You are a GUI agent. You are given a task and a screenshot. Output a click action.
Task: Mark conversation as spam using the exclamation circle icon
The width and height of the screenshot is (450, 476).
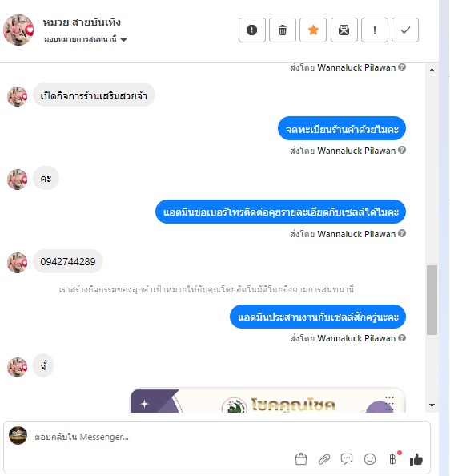(x=251, y=30)
